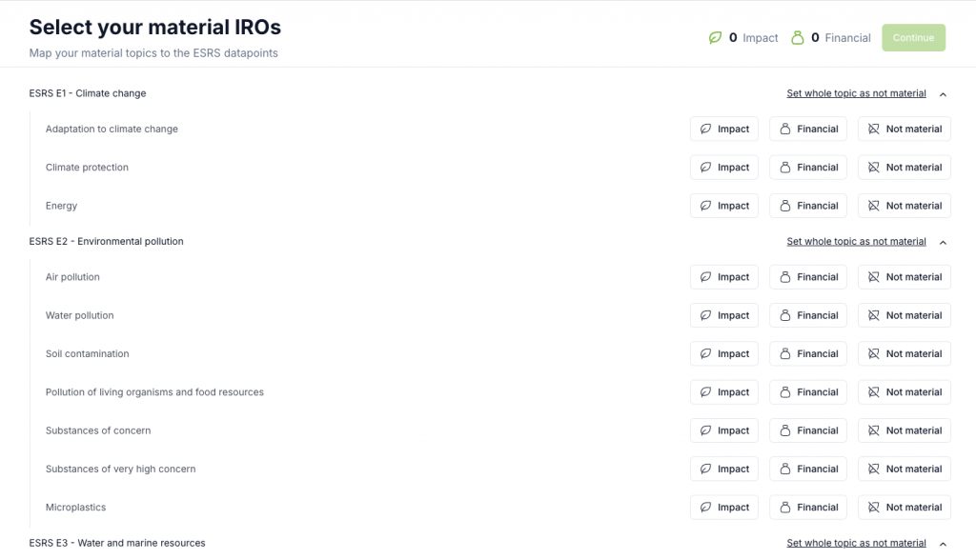This screenshot has width=976, height=560.
Task: Click the Financial money bag counter icon
Action: 798,38
